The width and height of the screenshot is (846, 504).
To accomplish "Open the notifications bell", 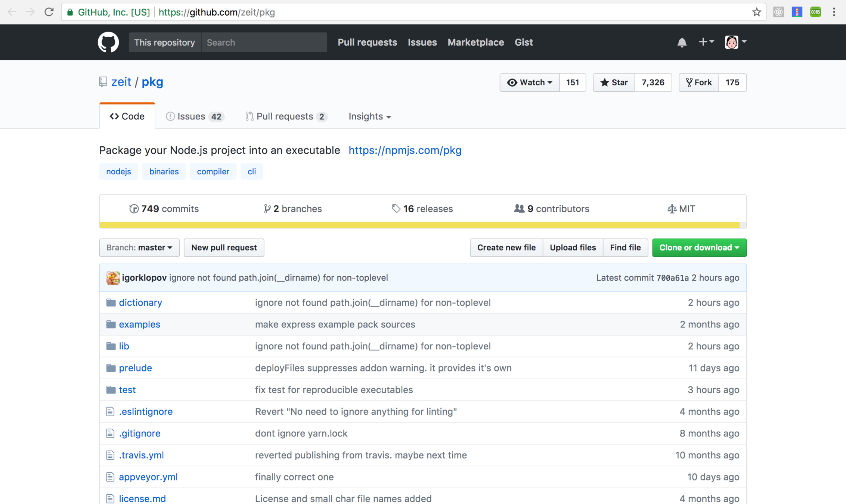I will [x=682, y=42].
